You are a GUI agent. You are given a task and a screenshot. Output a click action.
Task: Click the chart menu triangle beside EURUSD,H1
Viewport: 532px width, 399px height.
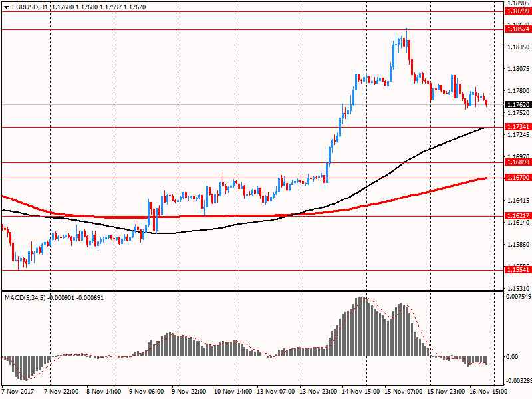(x=6, y=7)
